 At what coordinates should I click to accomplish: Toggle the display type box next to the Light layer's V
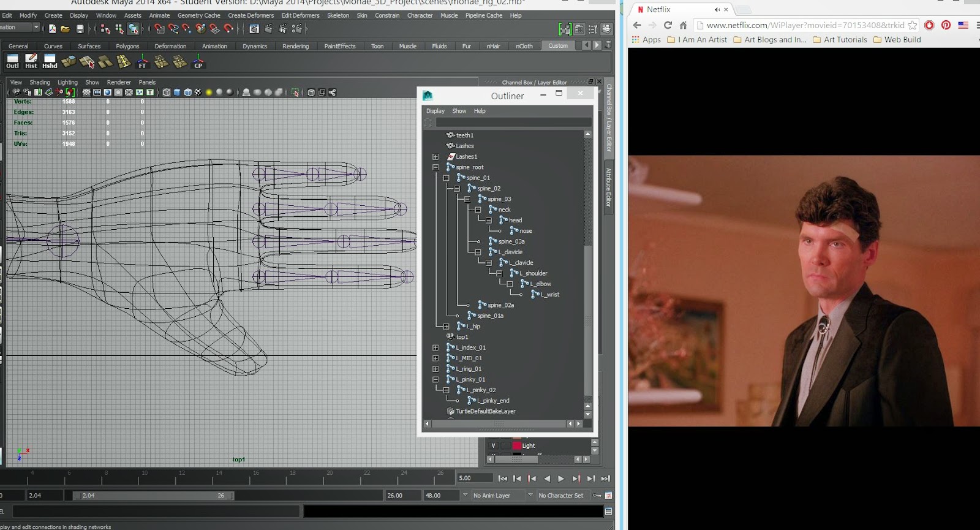point(506,445)
